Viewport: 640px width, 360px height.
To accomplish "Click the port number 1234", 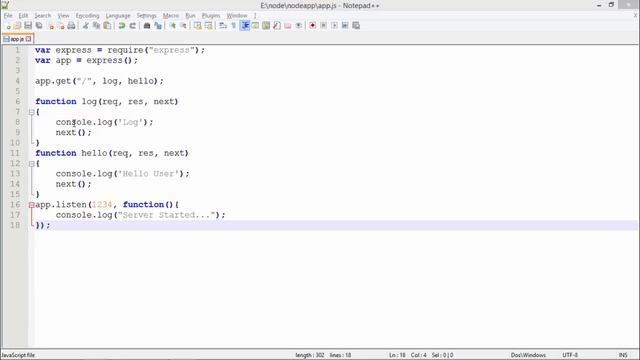I will [102, 205].
